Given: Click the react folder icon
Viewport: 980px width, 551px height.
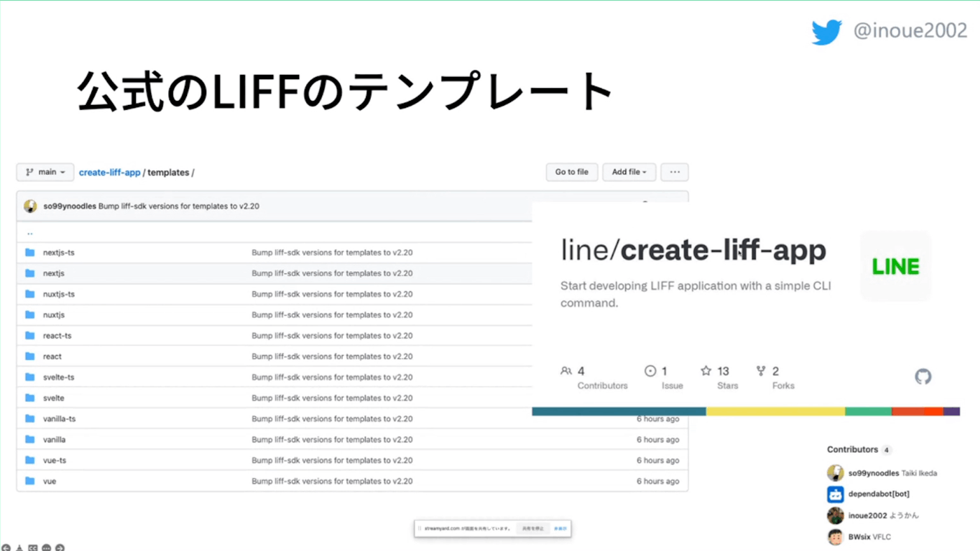Looking at the screenshot, I should pyautogui.click(x=30, y=356).
